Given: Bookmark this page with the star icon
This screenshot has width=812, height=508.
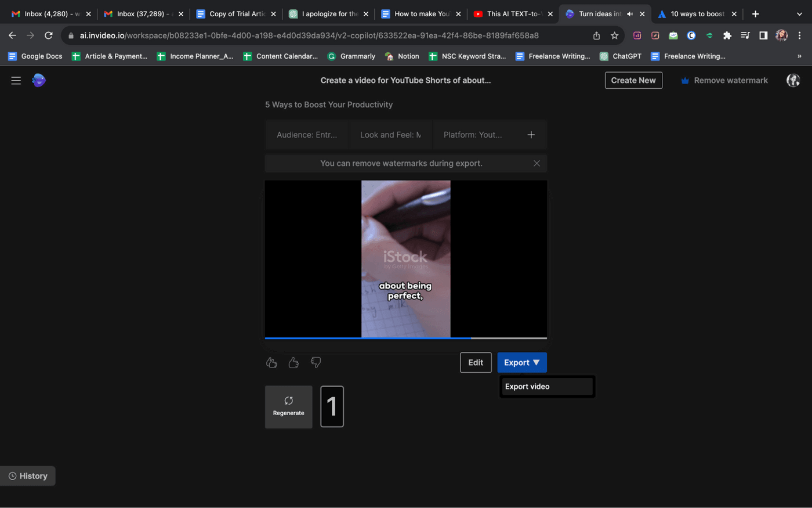Looking at the screenshot, I should click(614, 35).
